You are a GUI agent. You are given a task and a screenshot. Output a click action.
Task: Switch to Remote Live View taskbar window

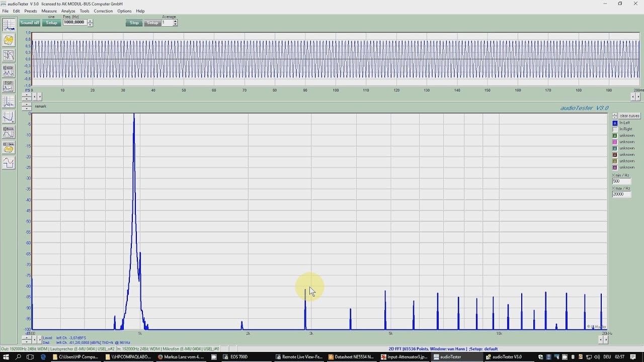298,357
